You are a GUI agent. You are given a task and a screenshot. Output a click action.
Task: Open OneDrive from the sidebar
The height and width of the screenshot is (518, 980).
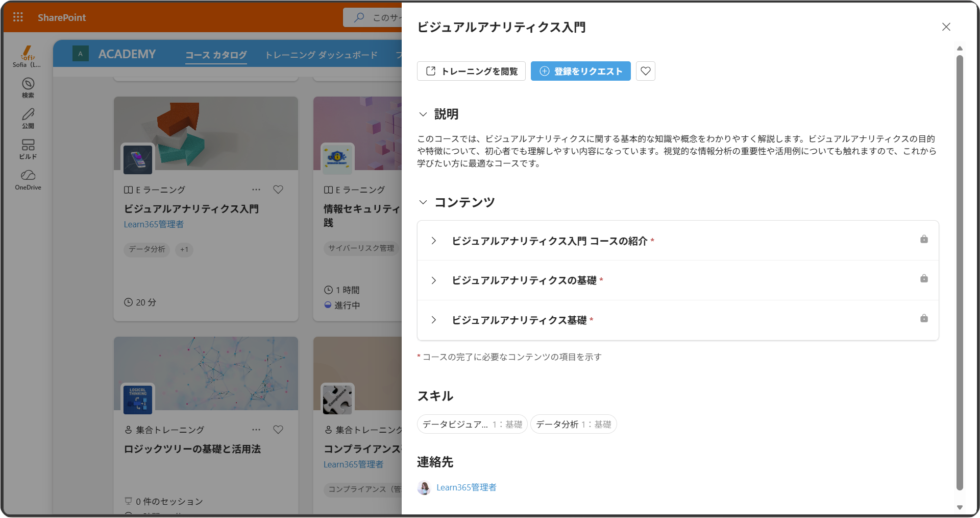point(28,180)
